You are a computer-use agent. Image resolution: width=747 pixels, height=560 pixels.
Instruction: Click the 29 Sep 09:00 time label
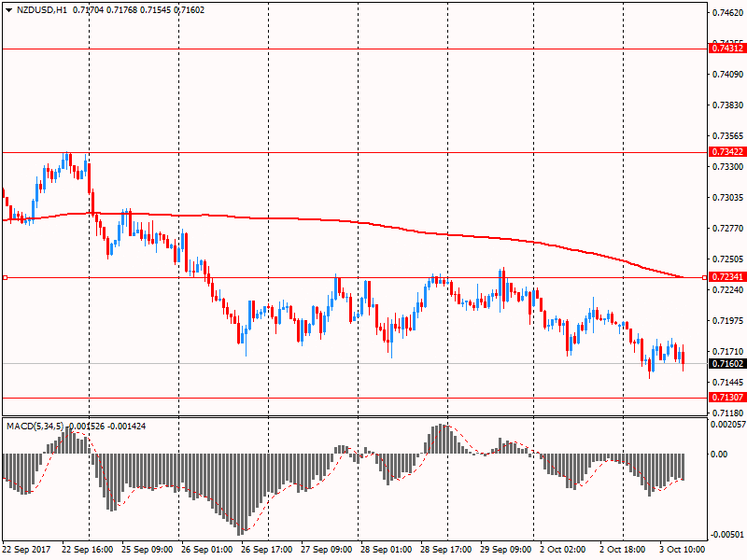point(505,549)
